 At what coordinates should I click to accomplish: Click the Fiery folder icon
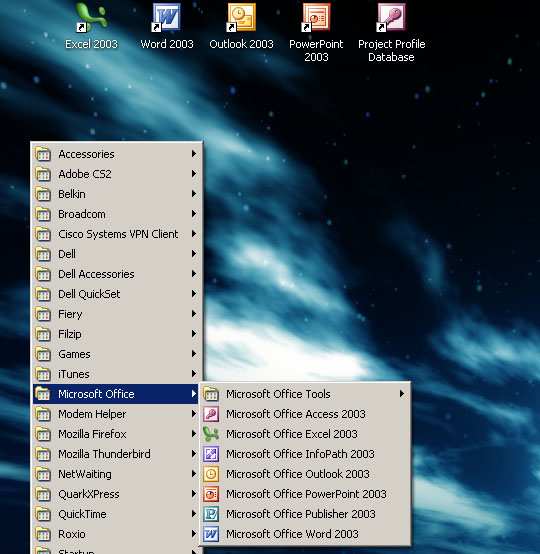point(43,314)
